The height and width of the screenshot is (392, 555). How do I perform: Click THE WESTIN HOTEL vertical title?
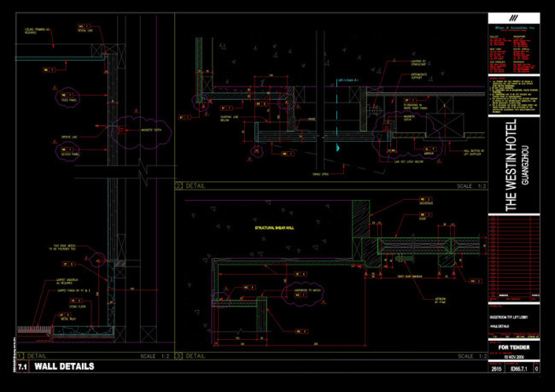click(x=511, y=165)
